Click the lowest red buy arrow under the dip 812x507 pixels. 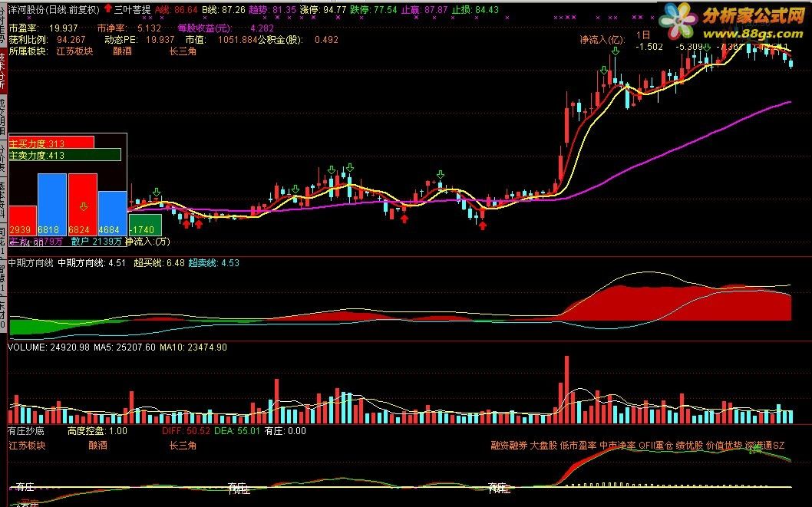(483, 225)
